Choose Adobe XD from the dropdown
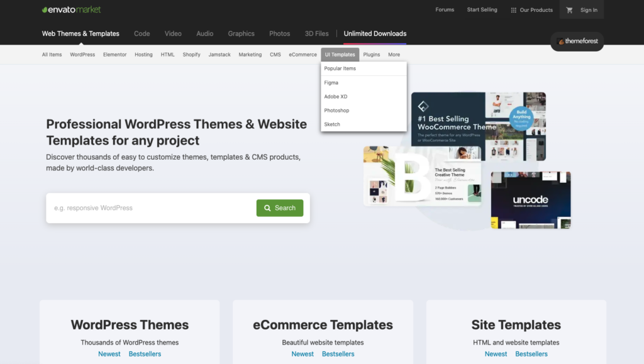 tap(364, 97)
